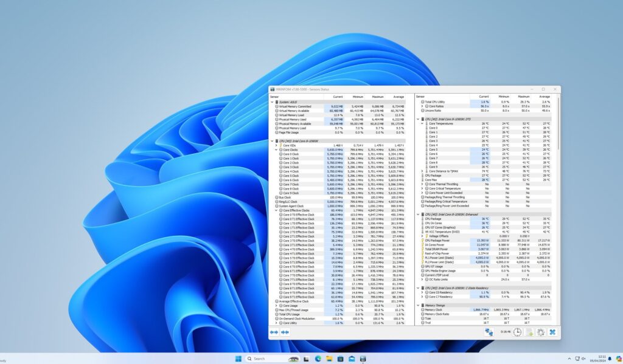Collapse the Memory Timings group

click(x=419, y=305)
